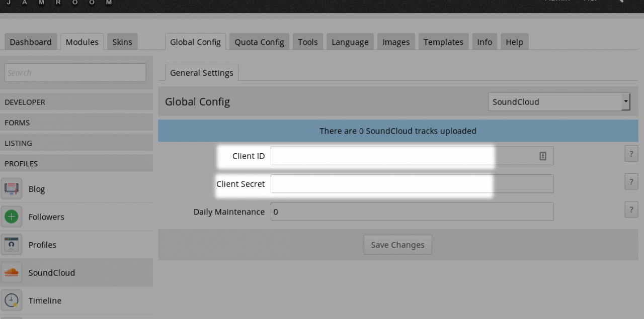Go to the Dashboard tab
Viewport: 644px width, 319px height.
click(x=31, y=42)
